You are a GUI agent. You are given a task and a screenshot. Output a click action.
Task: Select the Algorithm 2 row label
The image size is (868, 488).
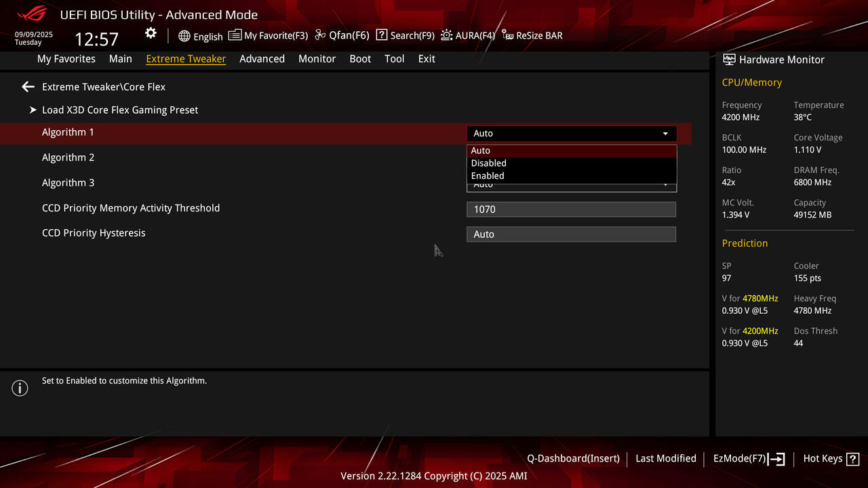tap(68, 157)
